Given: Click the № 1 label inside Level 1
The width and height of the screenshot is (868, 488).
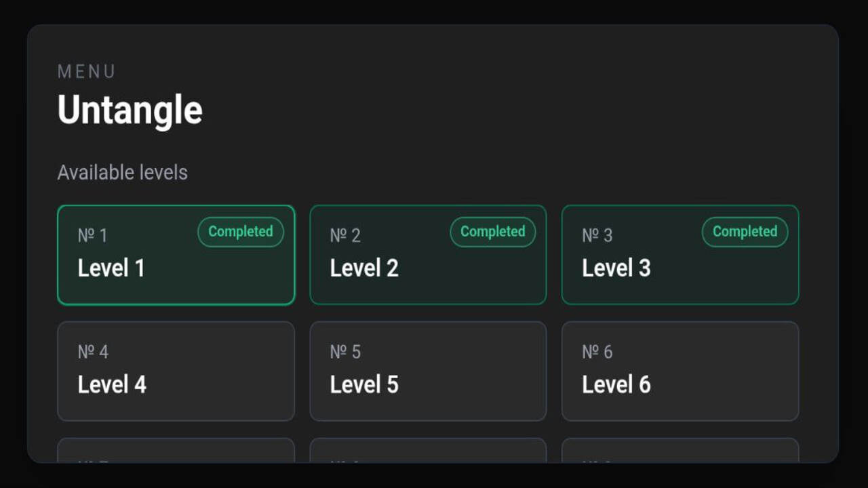Looking at the screenshot, I should (92, 235).
